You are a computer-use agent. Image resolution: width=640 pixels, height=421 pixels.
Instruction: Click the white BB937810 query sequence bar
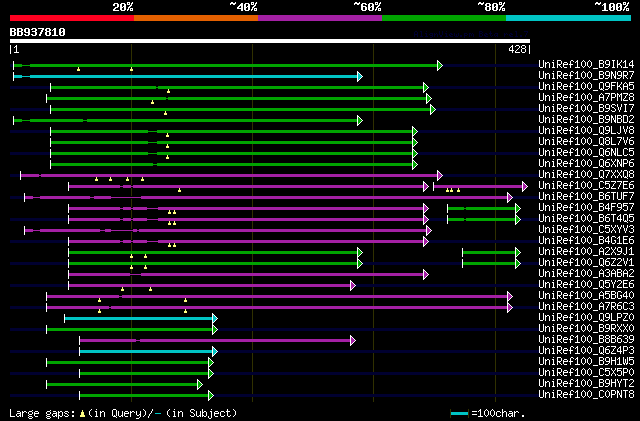click(270, 41)
